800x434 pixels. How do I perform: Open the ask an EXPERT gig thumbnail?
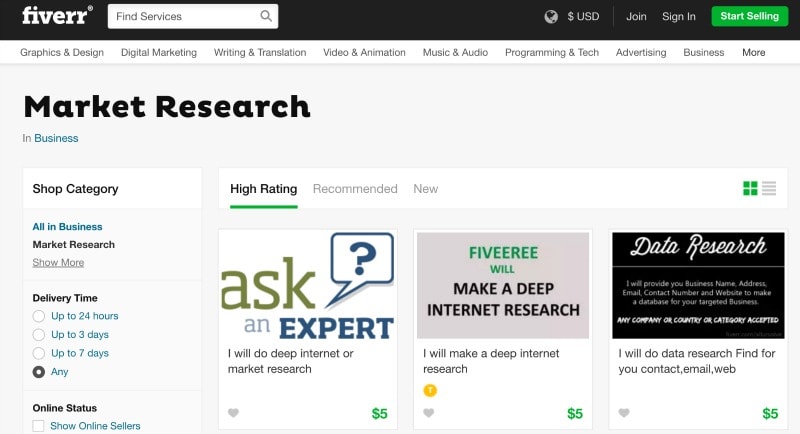(308, 286)
